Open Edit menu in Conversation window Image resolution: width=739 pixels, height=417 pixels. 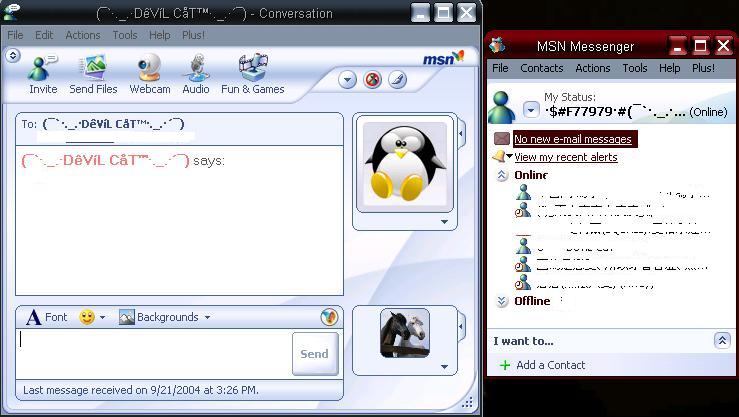[x=44, y=35]
